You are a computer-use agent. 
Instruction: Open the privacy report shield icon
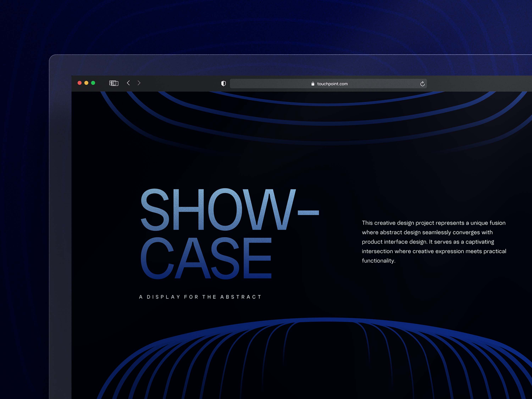[223, 84]
